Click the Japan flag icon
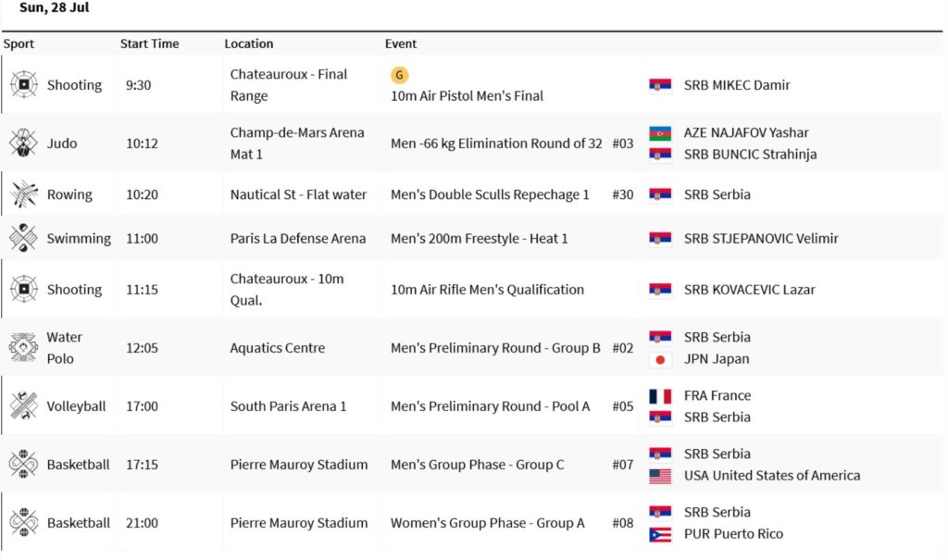 [660, 359]
